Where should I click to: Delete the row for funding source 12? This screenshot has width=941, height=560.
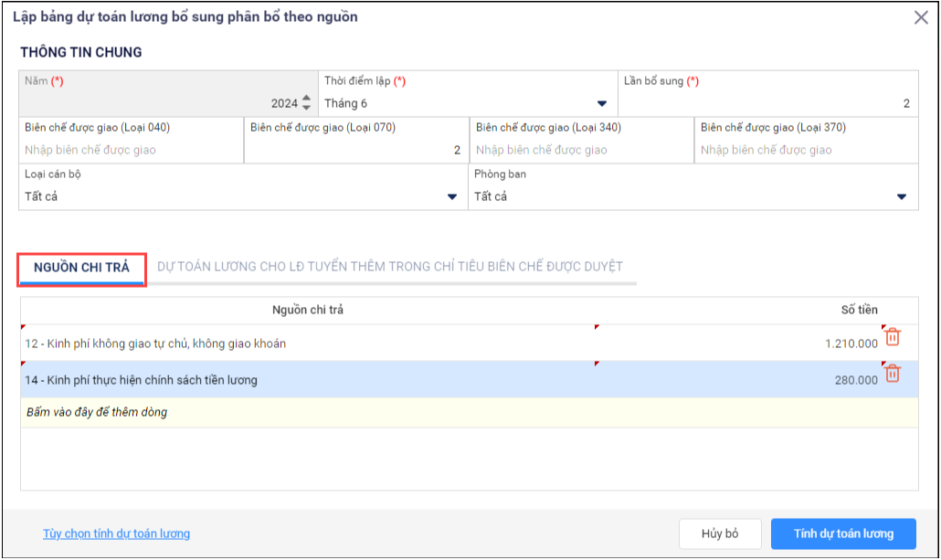pyautogui.click(x=893, y=337)
